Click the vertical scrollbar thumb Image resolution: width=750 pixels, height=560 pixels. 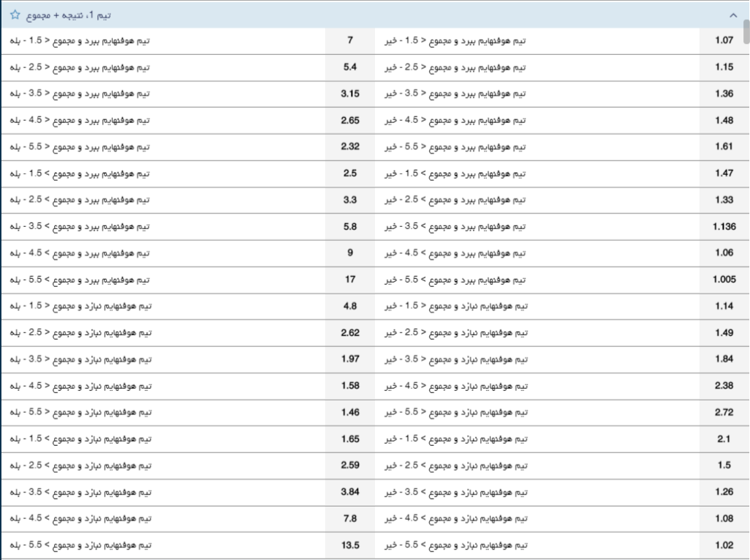(746, 33)
